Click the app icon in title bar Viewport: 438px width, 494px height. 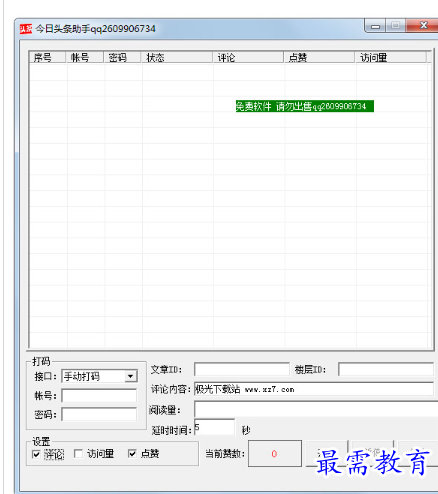coord(26,29)
